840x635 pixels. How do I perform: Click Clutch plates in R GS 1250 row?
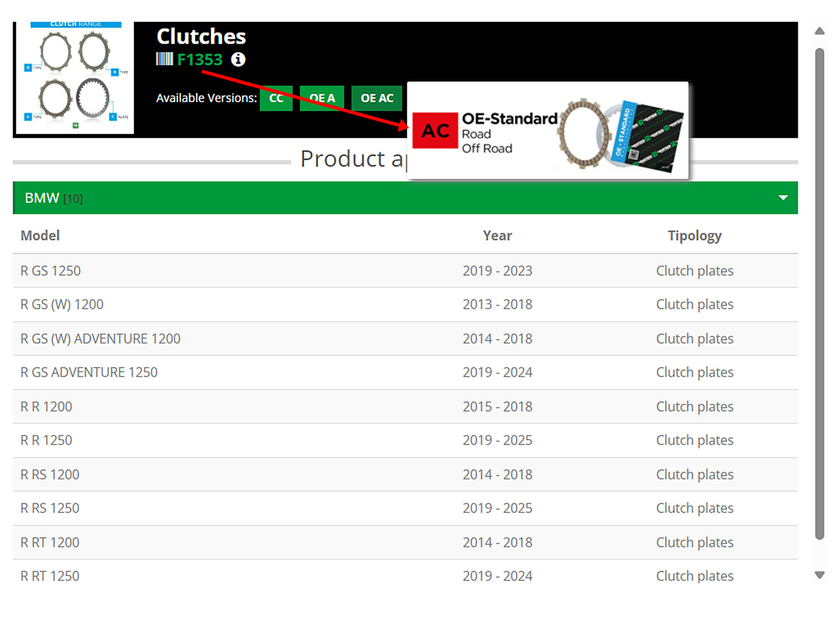(x=695, y=271)
